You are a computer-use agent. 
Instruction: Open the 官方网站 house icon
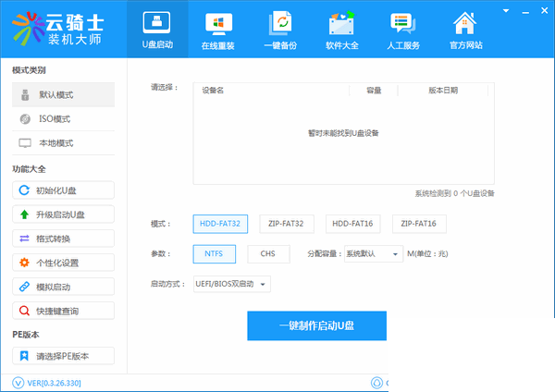click(465, 23)
